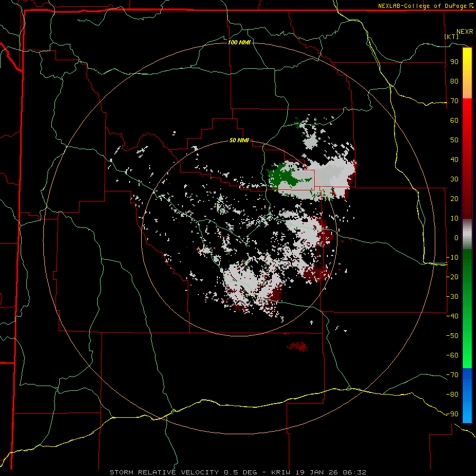Click the -20 value on velocity scale
Viewport: 476px width, 476px height.
pos(452,277)
